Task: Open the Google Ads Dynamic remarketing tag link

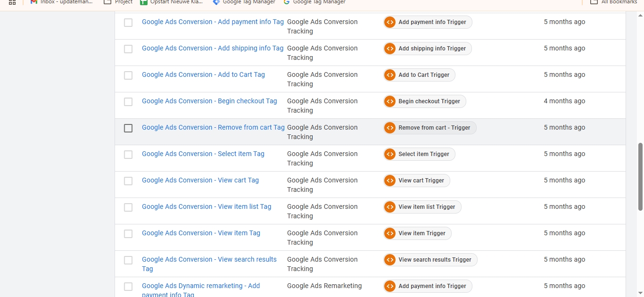Action: coord(201,290)
